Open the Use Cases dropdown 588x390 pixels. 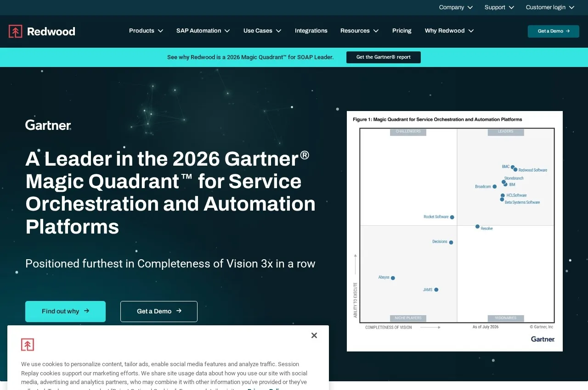(x=262, y=31)
